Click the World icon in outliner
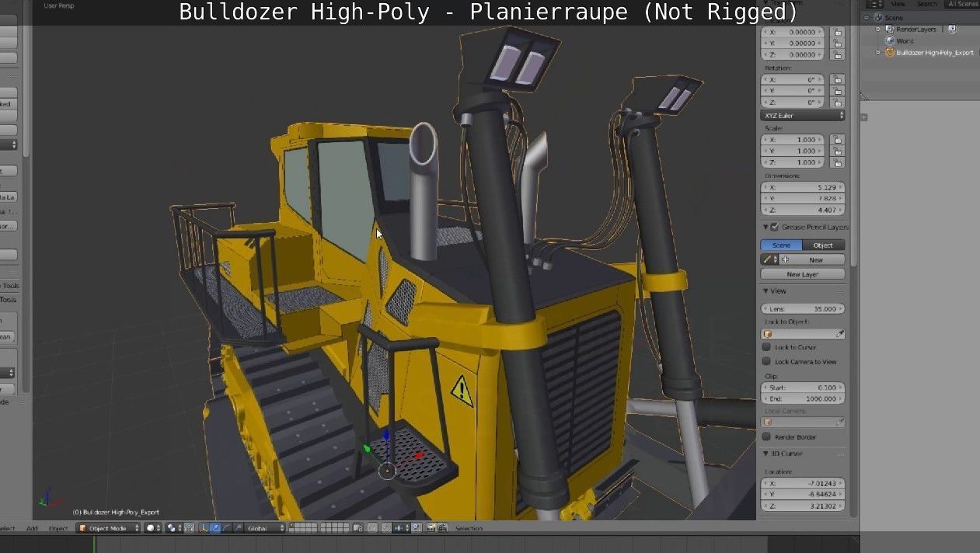 [x=890, y=41]
